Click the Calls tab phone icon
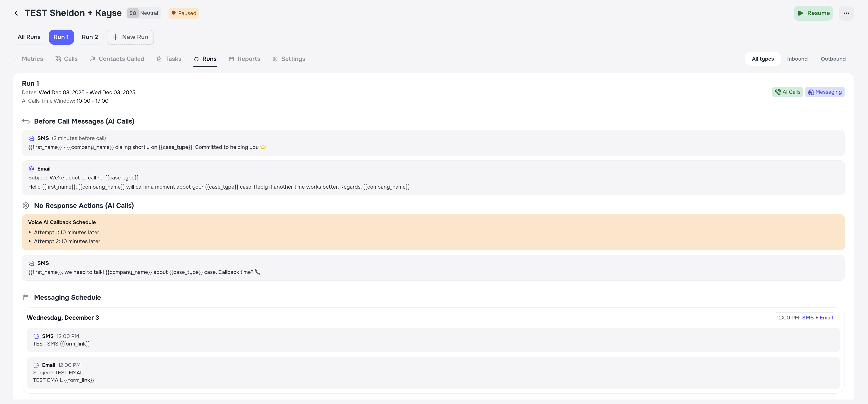 coord(58,59)
